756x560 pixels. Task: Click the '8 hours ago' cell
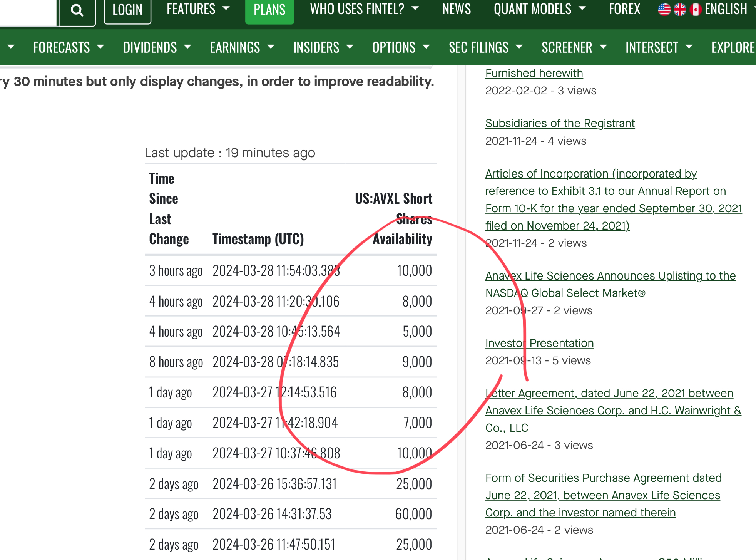[x=176, y=362]
